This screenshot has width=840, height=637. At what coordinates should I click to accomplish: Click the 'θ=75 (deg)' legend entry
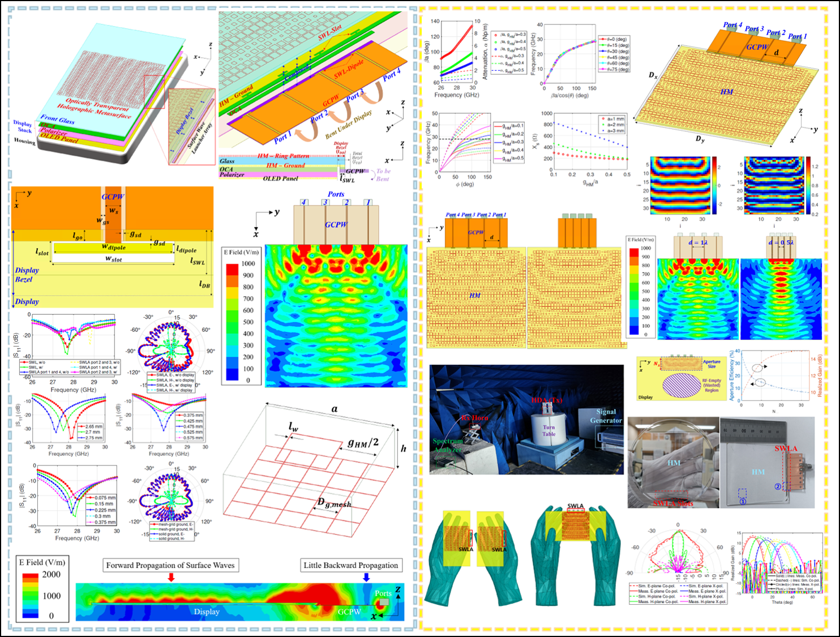615,69
